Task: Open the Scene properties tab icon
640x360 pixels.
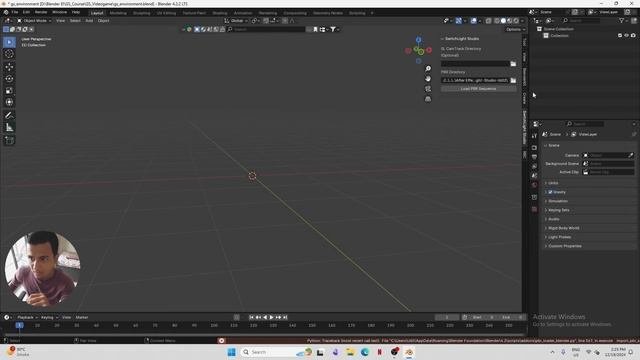Action: 534,176
